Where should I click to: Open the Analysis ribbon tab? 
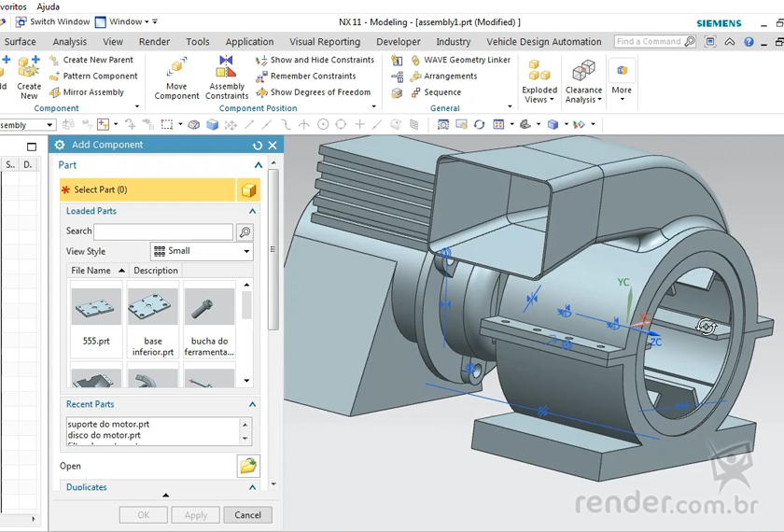coord(70,42)
